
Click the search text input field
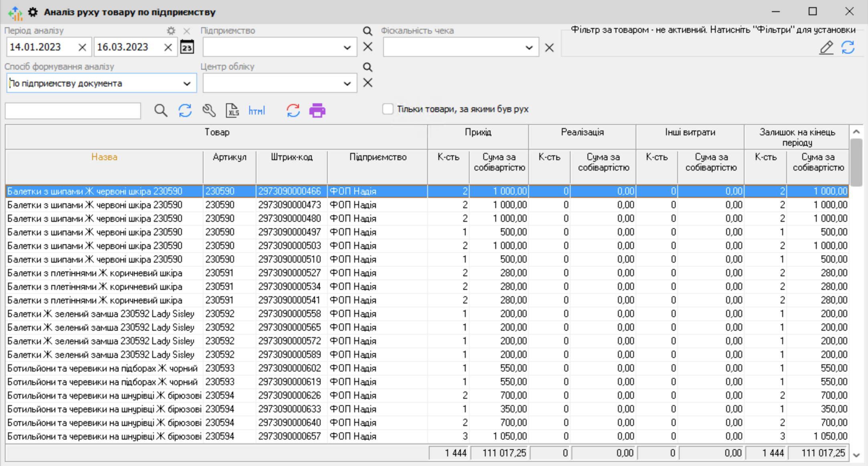pyautogui.click(x=73, y=111)
